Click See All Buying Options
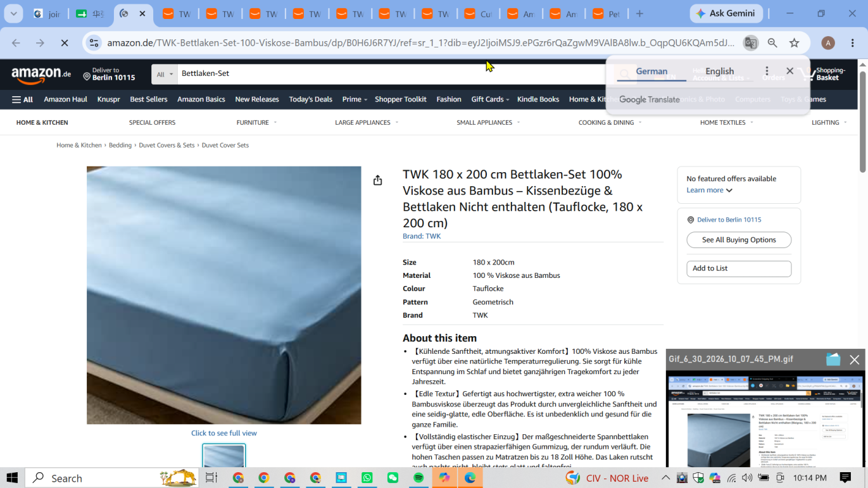Screen dimensions: 868x488 [x=739, y=240]
